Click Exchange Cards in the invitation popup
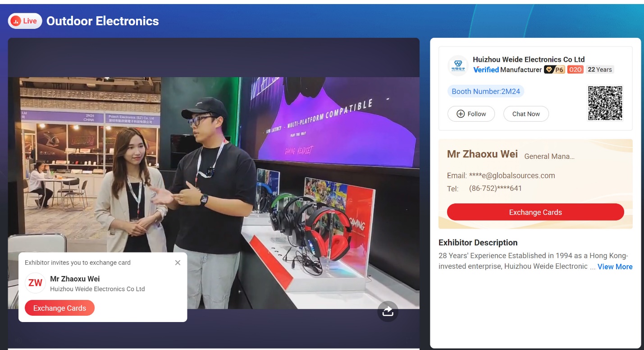The height and width of the screenshot is (350, 644). (59, 308)
